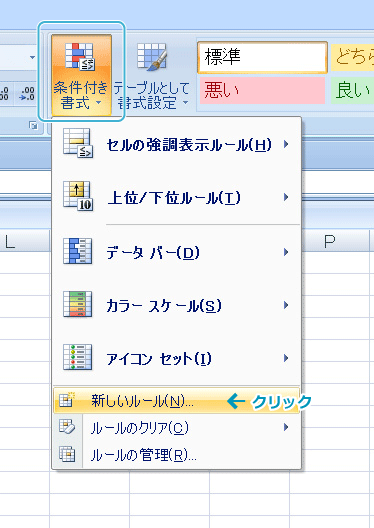Open dropdown arrow under 条件付き書式 label
This screenshot has height=528, width=374.
pyautogui.click(x=98, y=102)
